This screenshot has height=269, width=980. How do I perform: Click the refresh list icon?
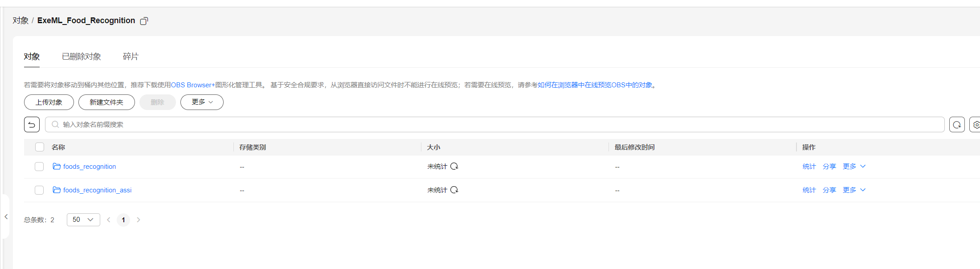click(956, 125)
